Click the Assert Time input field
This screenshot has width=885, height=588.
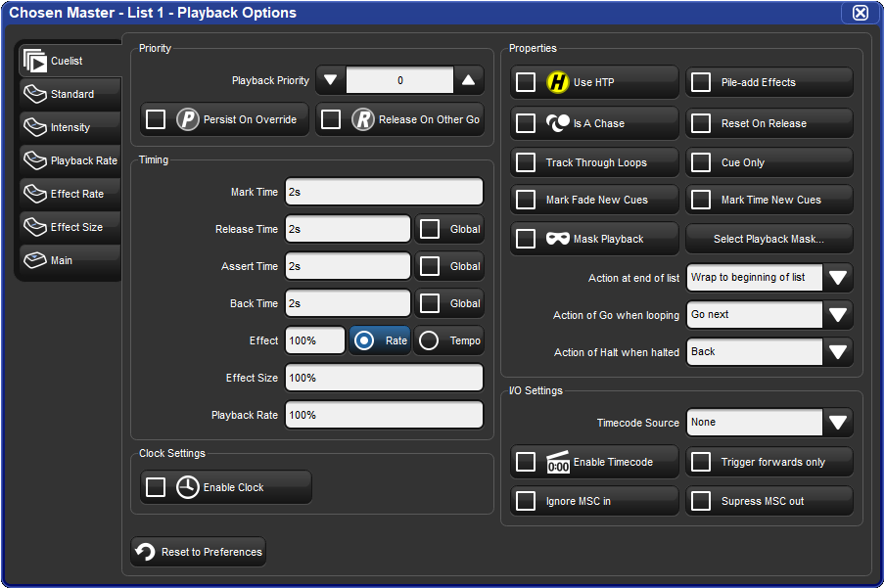coord(348,266)
